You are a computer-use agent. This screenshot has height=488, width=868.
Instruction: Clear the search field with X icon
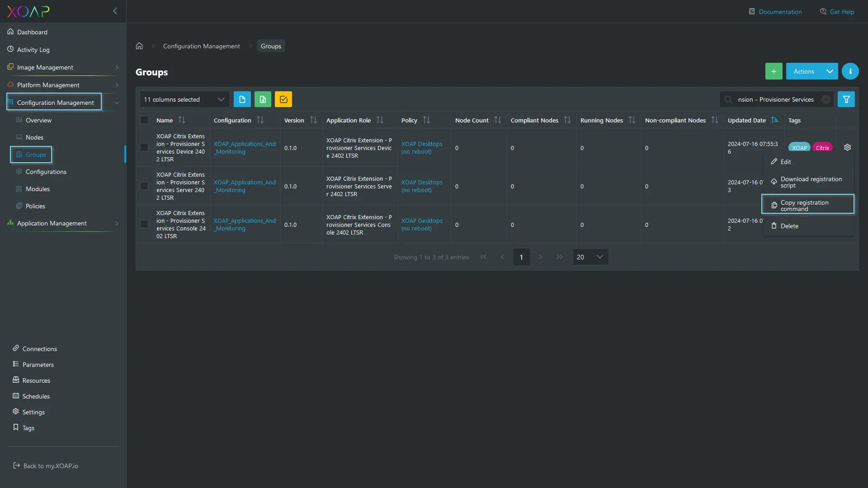[826, 99]
